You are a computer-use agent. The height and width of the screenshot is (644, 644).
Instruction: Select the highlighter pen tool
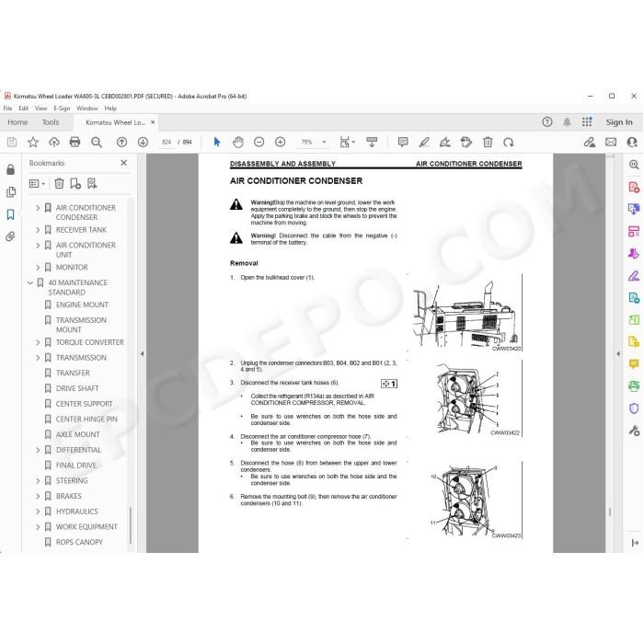coord(424,142)
